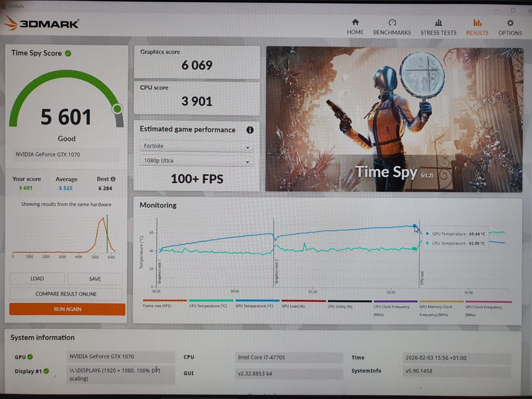
Task: Click the 100+ FPS estimate
Action: point(197,179)
